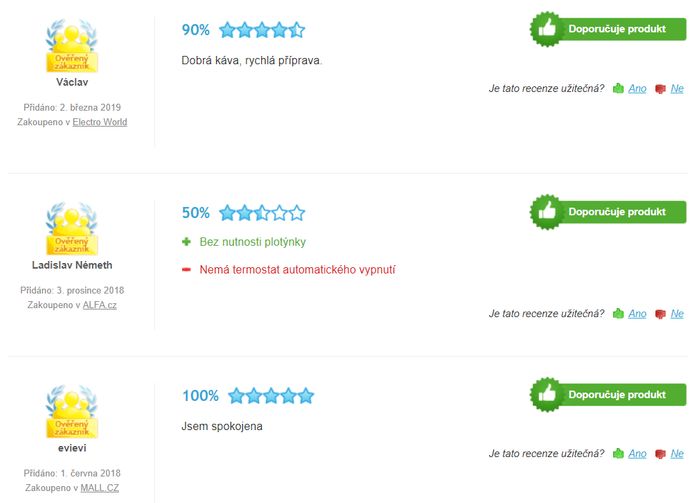Image resolution: width=700 pixels, height=503 pixels.
Task: Open the MALL.CZ shop link
Action: [100, 488]
